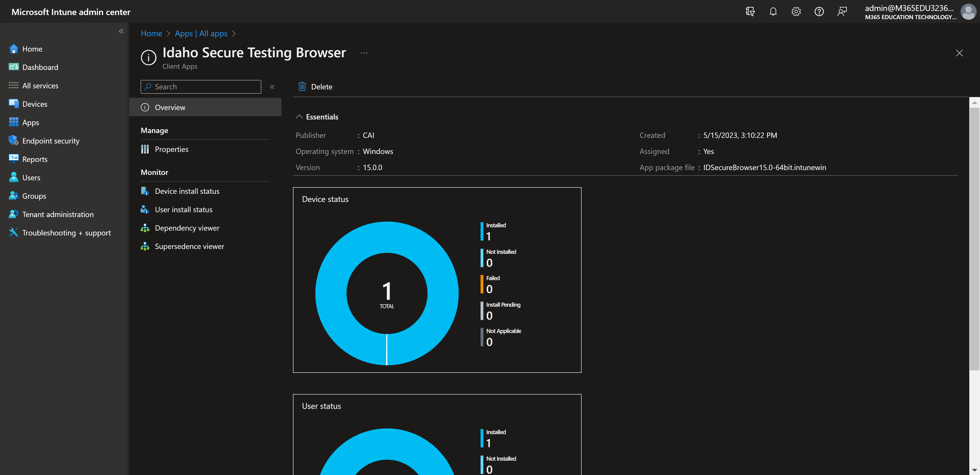This screenshot has height=475, width=980.
Task: Click Failed count in Device status
Action: (x=490, y=284)
